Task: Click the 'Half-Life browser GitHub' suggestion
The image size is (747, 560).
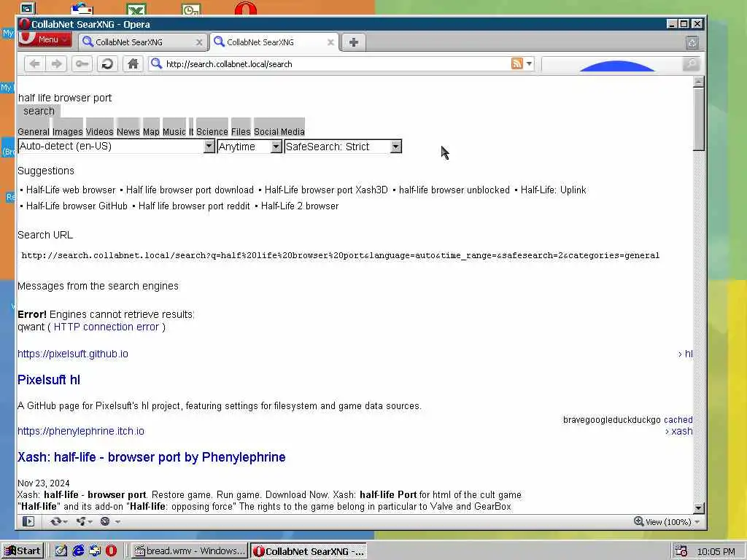Action: pos(77,206)
